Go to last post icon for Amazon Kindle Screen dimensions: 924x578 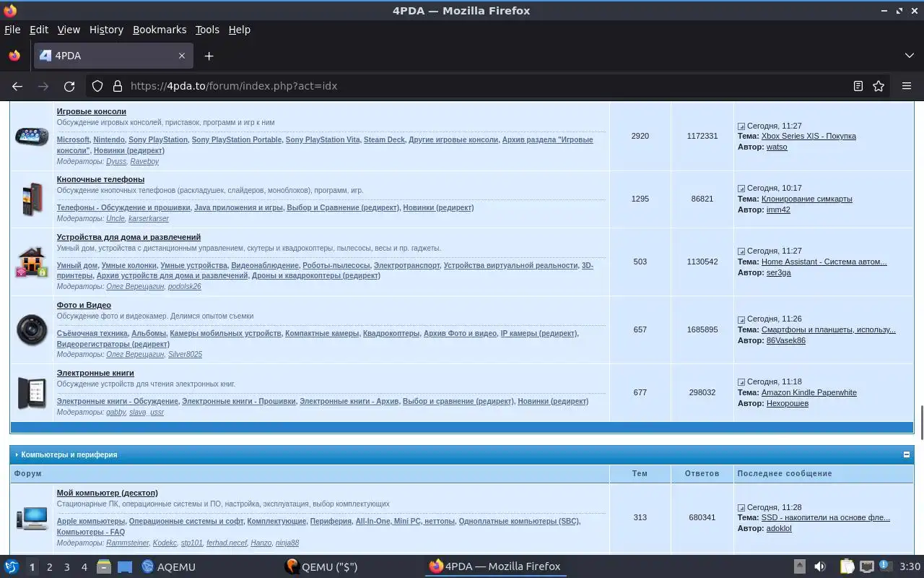pyautogui.click(x=741, y=382)
